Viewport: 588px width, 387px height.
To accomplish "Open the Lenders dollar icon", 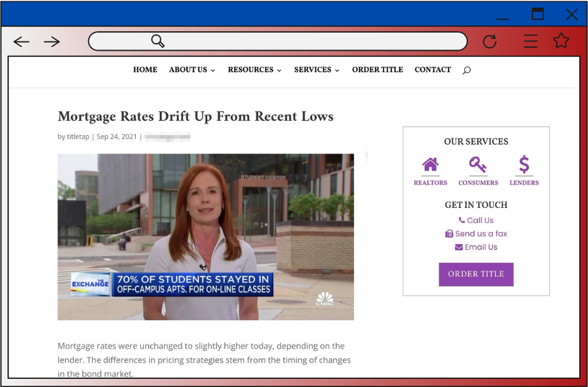I will click(524, 165).
